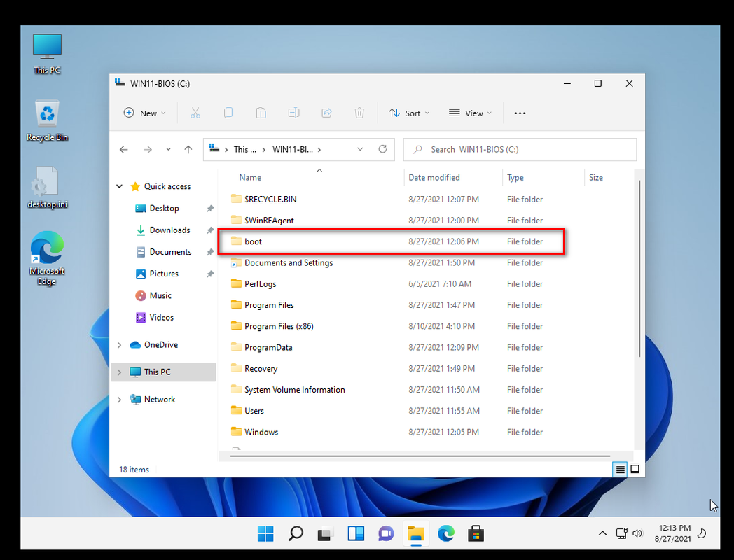Screen dimensions: 734x560
Task: Click the Cut scissors icon in toolbar
Action: [x=195, y=113]
